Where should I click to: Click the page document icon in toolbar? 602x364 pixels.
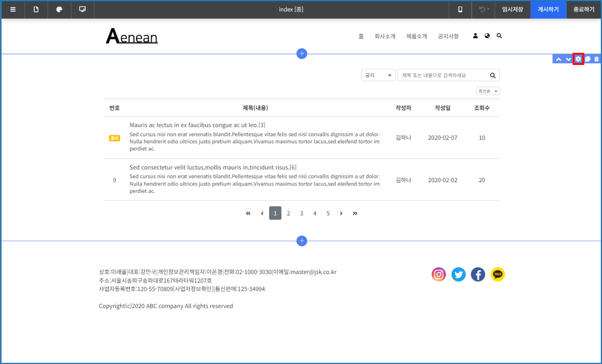click(36, 9)
